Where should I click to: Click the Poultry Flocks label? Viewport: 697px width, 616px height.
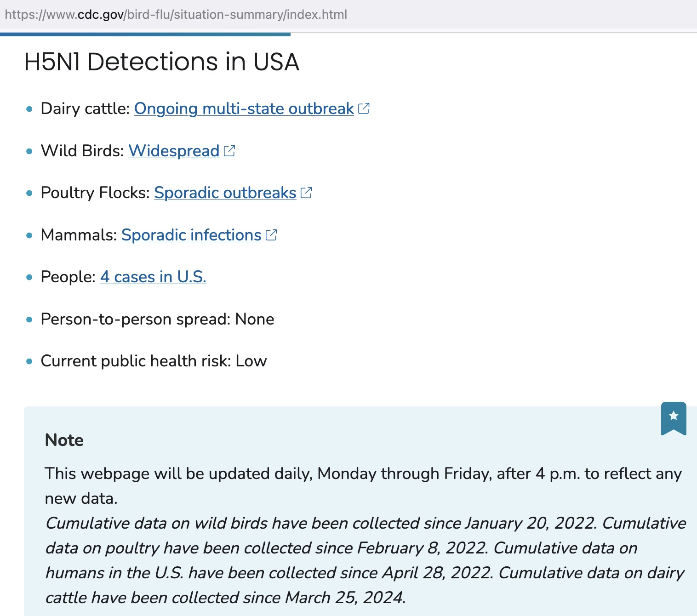click(95, 193)
